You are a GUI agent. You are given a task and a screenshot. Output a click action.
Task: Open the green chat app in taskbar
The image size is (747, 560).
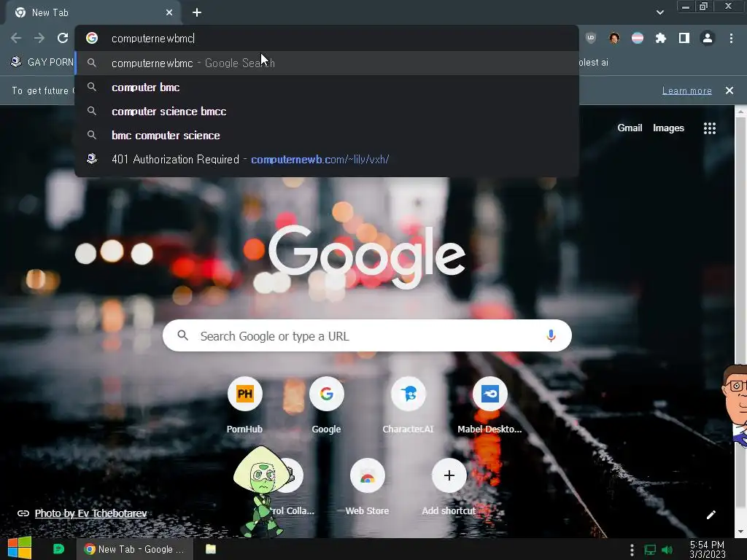[58, 549]
